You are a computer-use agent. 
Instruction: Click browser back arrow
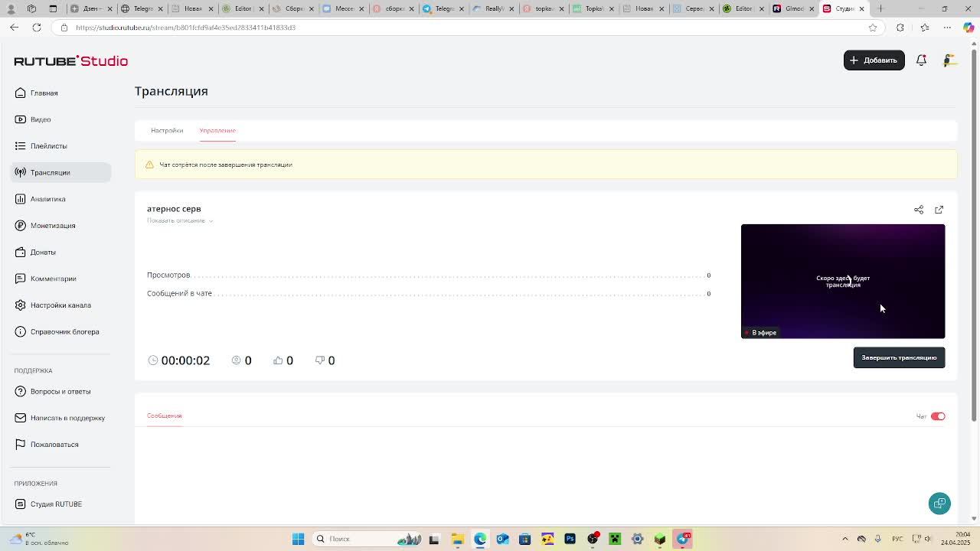pyautogui.click(x=14, y=28)
